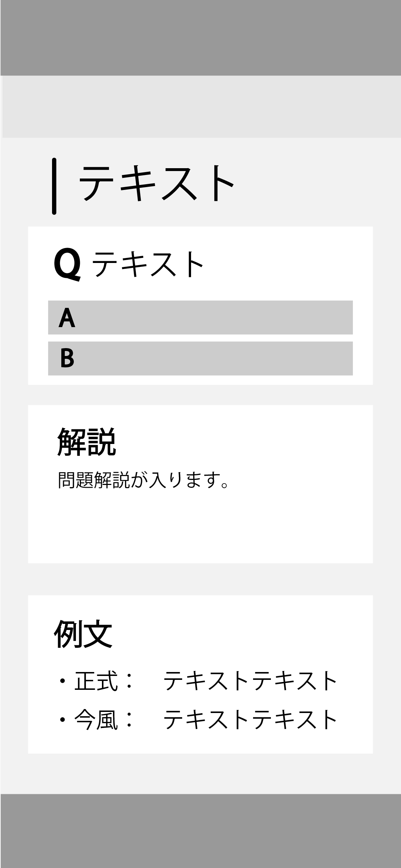Image resolution: width=401 pixels, height=868 pixels.
Task: Click the bullet before 正式
Action: (63, 681)
